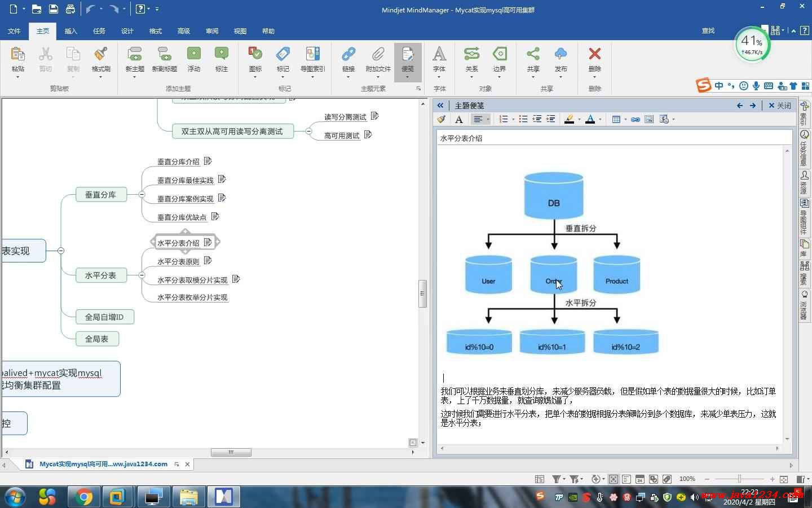The image size is (812, 508).
Task: Switch to the 视图 ribbon tab
Action: (x=240, y=31)
